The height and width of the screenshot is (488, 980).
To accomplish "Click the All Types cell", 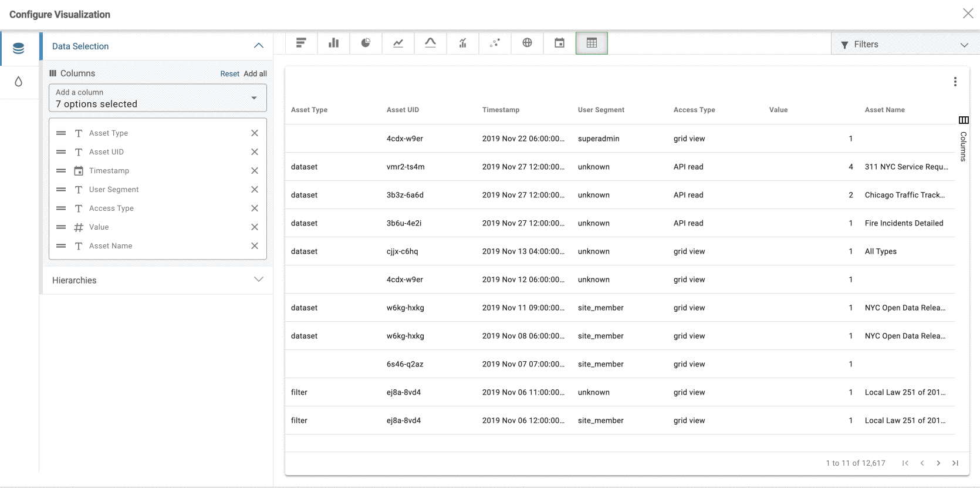I will [881, 251].
